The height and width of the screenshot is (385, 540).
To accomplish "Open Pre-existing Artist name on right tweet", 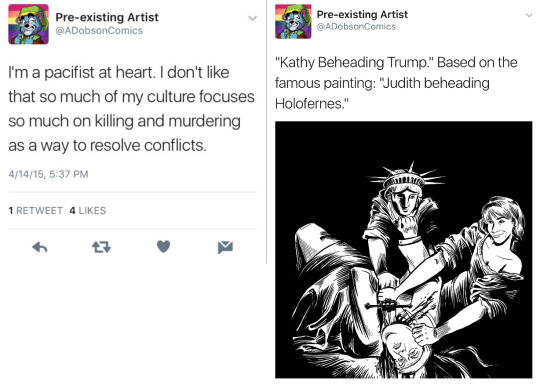I will 362,14.
